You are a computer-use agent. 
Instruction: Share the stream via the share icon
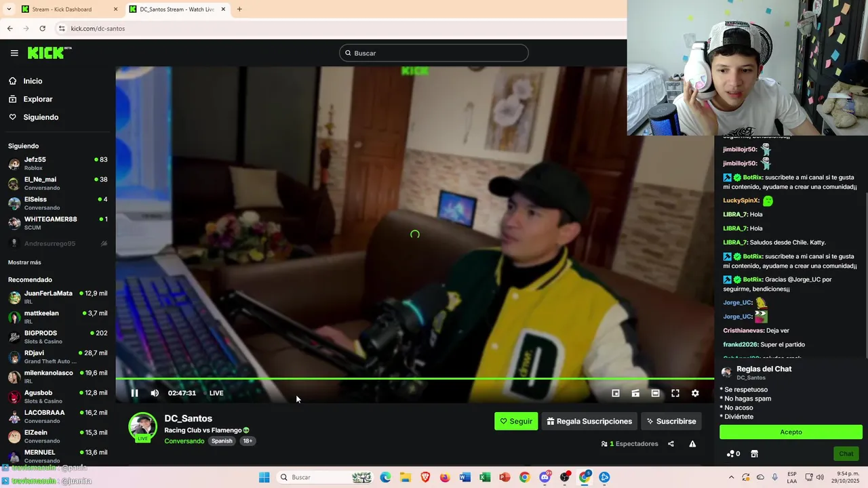[x=671, y=444]
